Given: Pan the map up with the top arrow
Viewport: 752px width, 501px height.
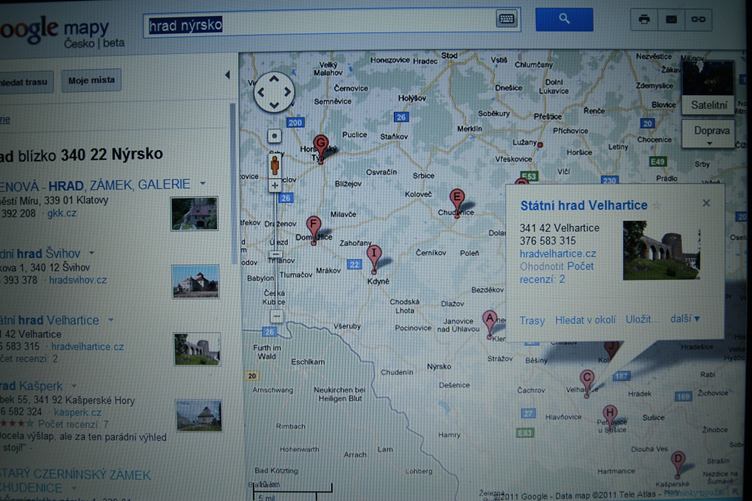Looking at the screenshot, I should click(x=274, y=79).
